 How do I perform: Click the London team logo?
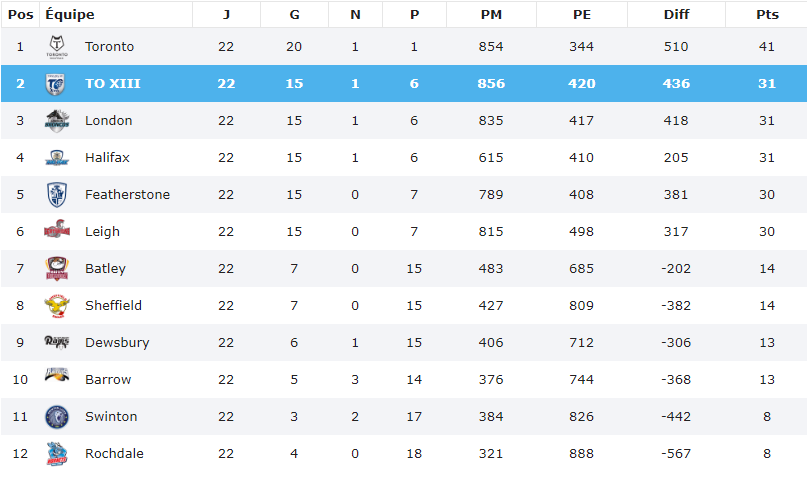click(x=57, y=121)
